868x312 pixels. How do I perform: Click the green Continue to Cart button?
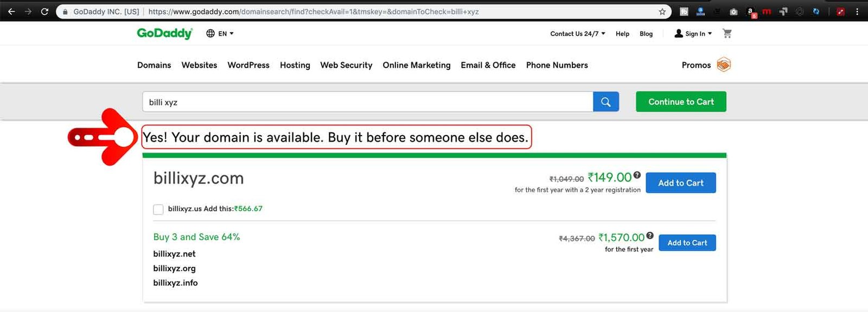pyautogui.click(x=681, y=101)
